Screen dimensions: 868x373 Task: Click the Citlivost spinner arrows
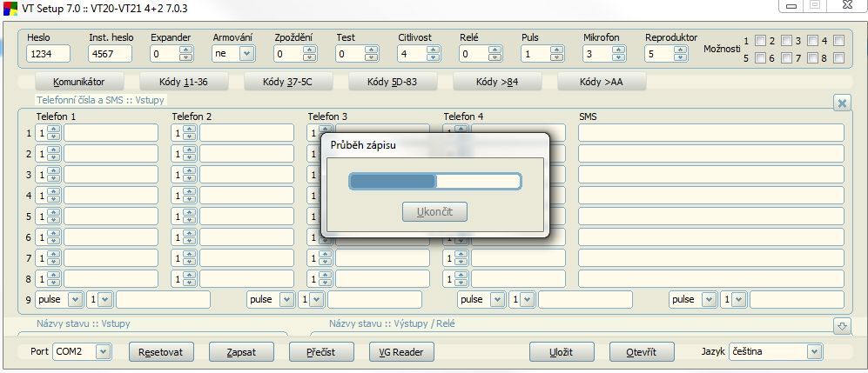click(x=433, y=54)
